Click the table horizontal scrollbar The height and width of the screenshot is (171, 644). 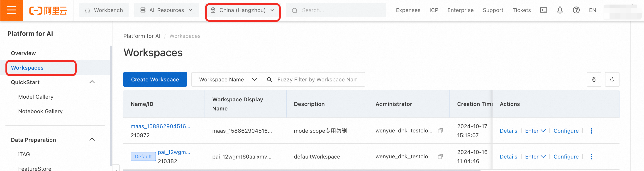(302, 170)
